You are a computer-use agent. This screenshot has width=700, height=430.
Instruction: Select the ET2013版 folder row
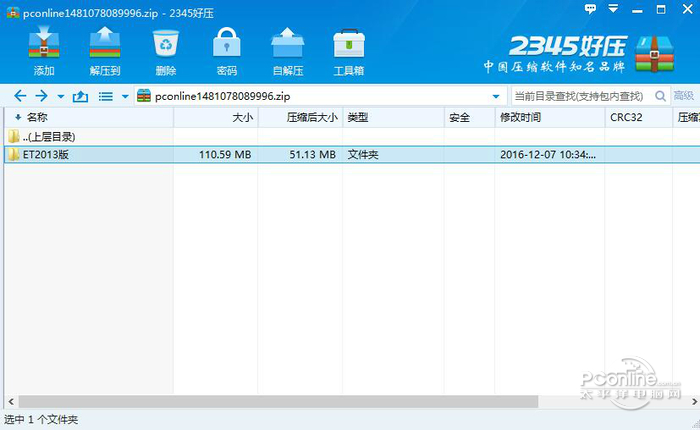coord(352,154)
